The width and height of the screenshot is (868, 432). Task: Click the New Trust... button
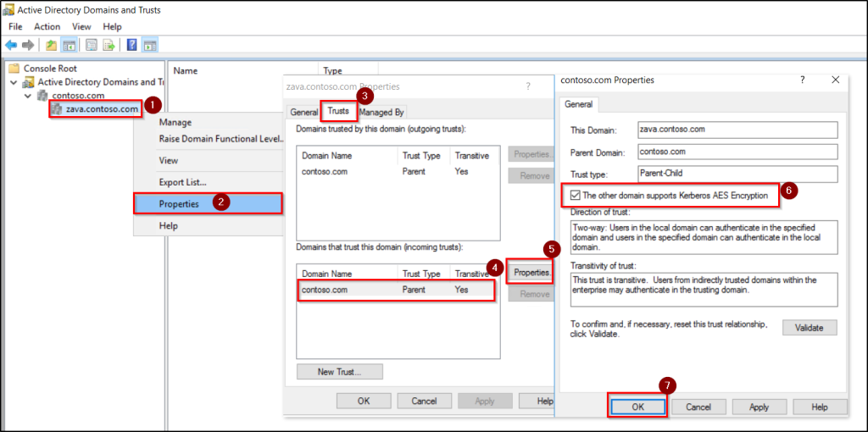[x=340, y=371]
